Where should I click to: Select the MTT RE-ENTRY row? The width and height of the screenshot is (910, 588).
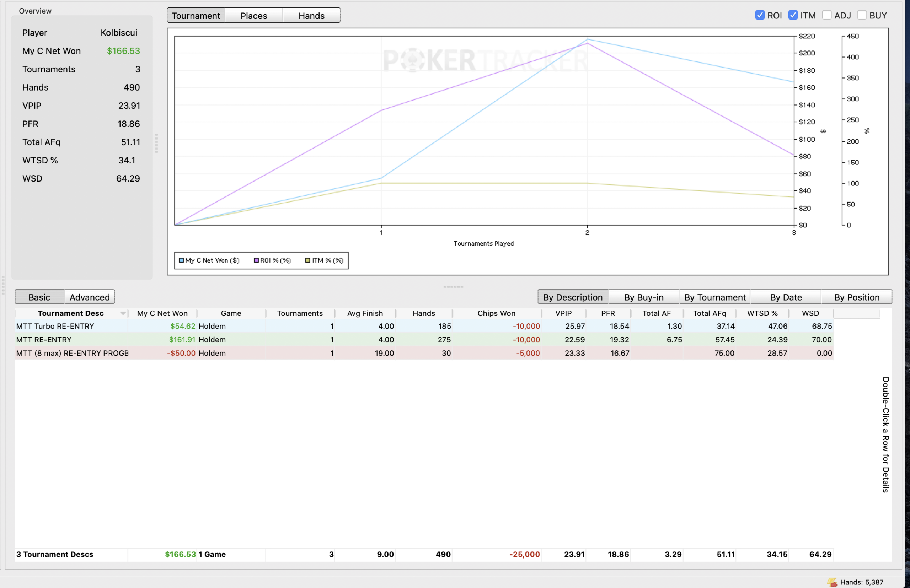(424, 339)
